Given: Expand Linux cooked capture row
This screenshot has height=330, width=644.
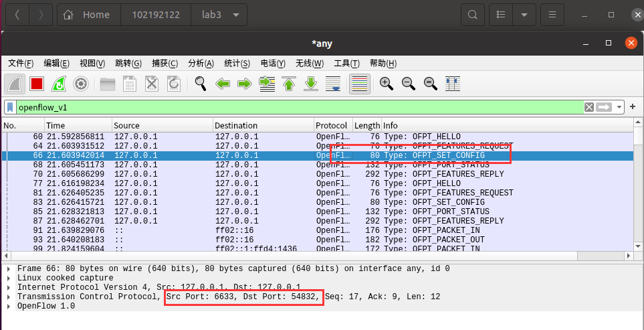Looking at the screenshot, I should pos(9,278).
